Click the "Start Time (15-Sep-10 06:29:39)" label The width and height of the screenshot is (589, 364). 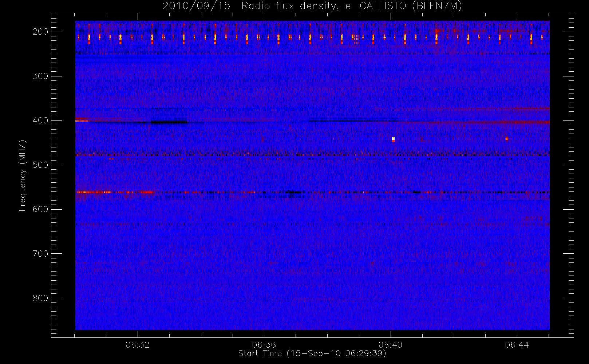pos(312,353)
